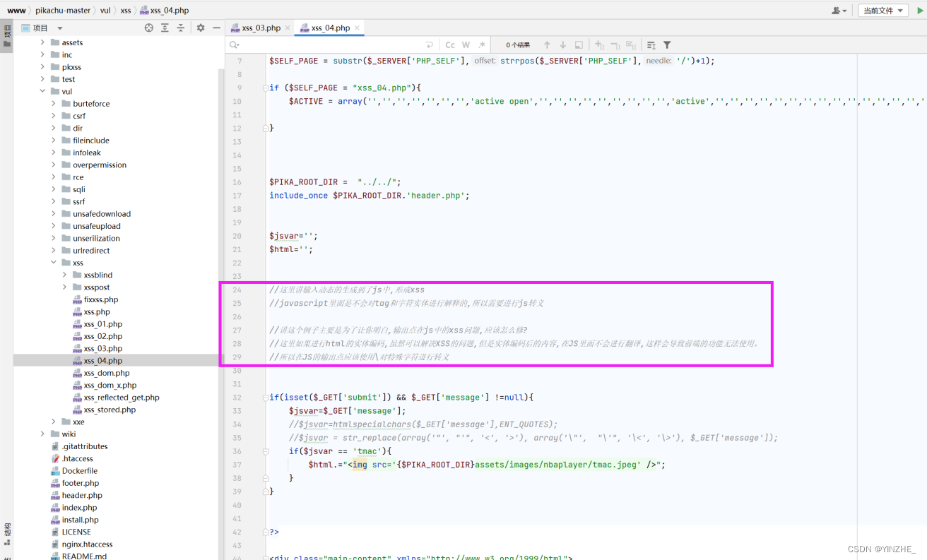Select nginx.htaccess in project tree

coord(87,544)
